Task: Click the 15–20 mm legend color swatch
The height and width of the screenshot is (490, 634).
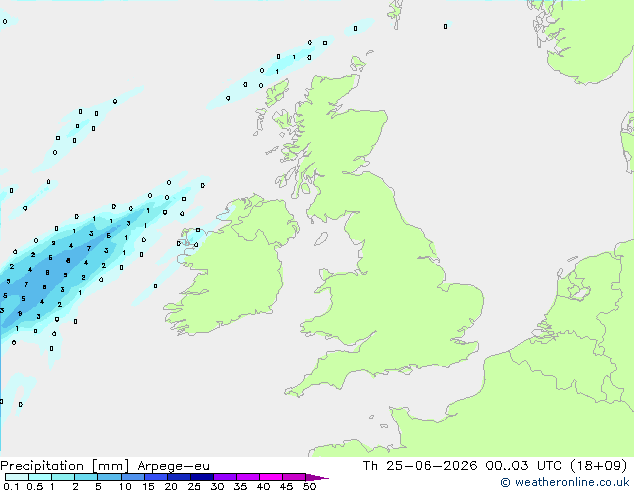Action: pos(156,477)
